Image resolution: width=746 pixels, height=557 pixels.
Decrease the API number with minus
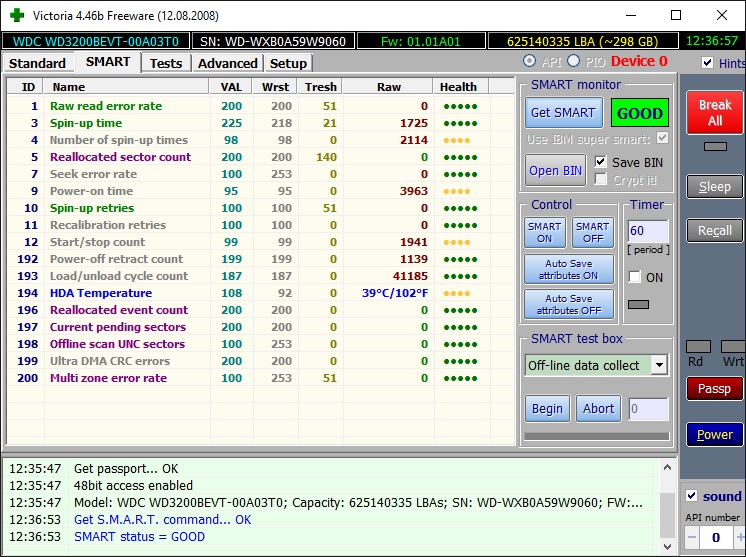click(692, 538)
